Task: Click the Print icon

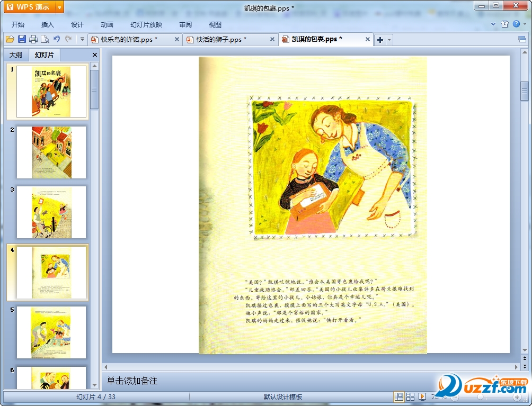Action: tap(33, 39)
